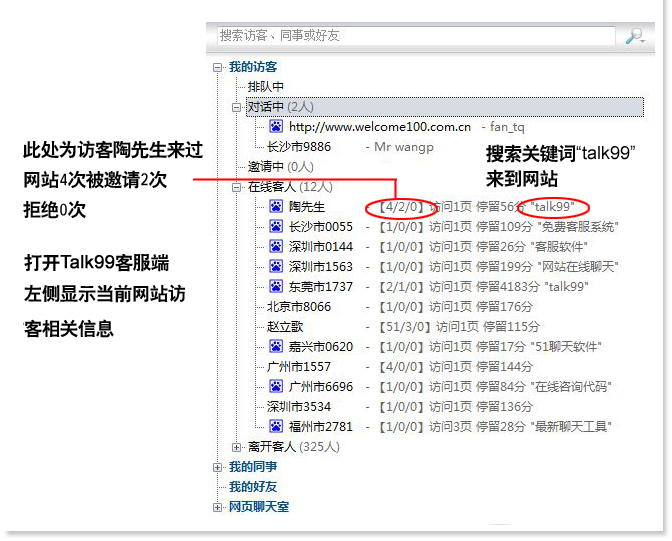Select online visitor 深圳市1563

point(321,267)
